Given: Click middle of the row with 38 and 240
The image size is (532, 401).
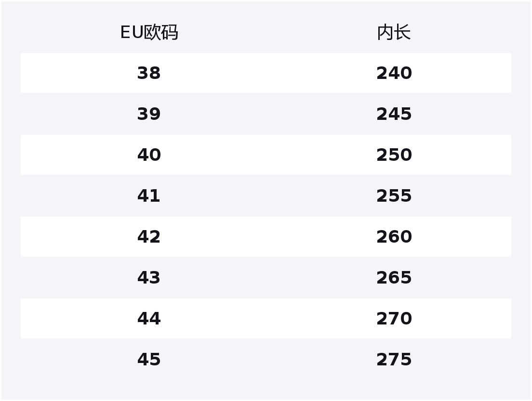Looking at the screenshot, I should click(x=266, y=73).
